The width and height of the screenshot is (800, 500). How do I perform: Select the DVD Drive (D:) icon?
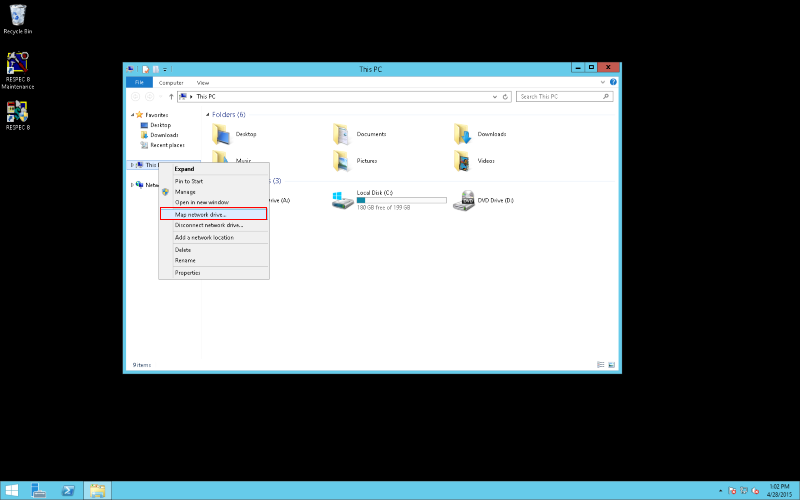point(463,201)
